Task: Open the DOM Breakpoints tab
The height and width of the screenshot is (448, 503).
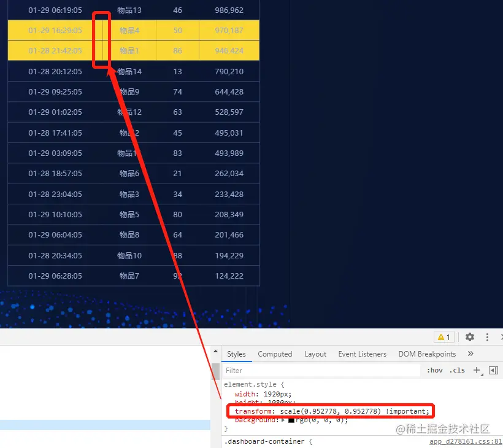Action: (x=427, y=354)
